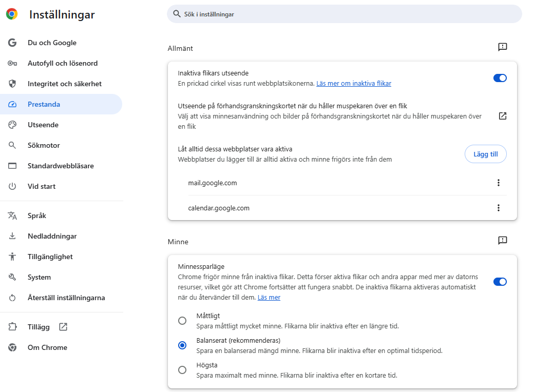Select the Balanserat (rekommenderas) radio button
Screen dimensions: 553x392
[182, 345]
